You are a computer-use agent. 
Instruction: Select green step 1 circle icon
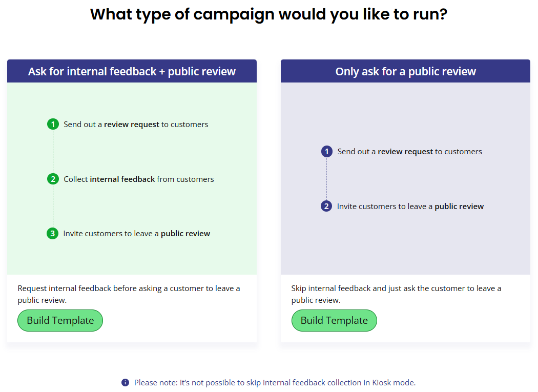53,124
